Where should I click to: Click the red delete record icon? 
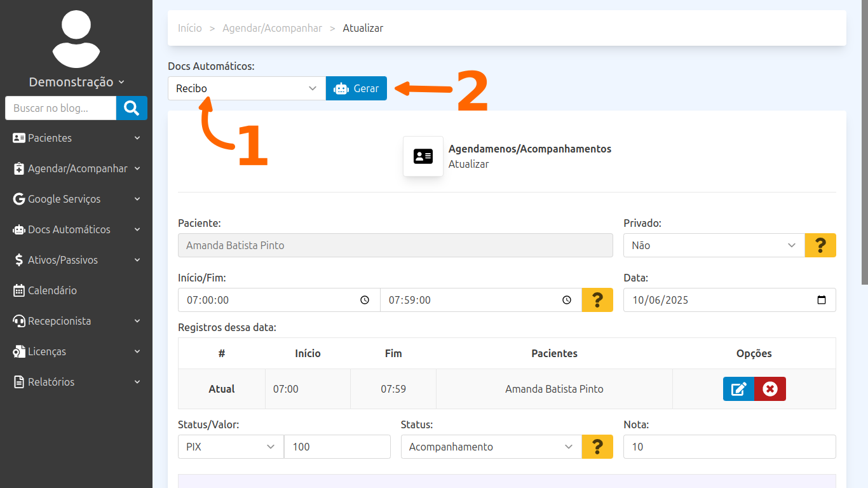(770, 389)
